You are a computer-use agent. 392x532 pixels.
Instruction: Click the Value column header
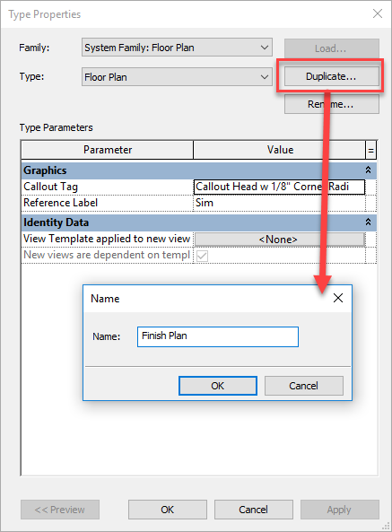[280, 150]
